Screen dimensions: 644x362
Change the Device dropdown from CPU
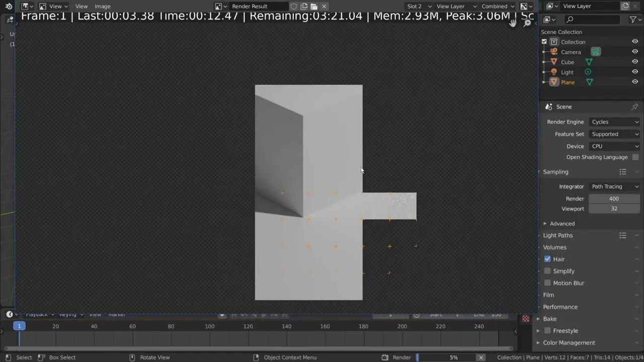click(614, 146)
